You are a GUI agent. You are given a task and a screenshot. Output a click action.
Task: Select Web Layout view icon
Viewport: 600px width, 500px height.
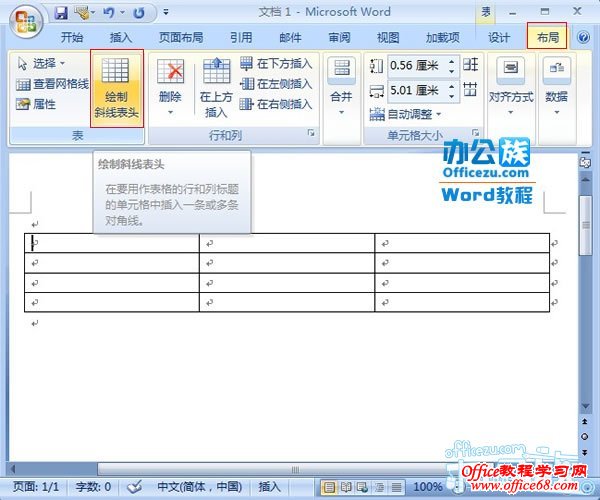[x=362, y=487]
